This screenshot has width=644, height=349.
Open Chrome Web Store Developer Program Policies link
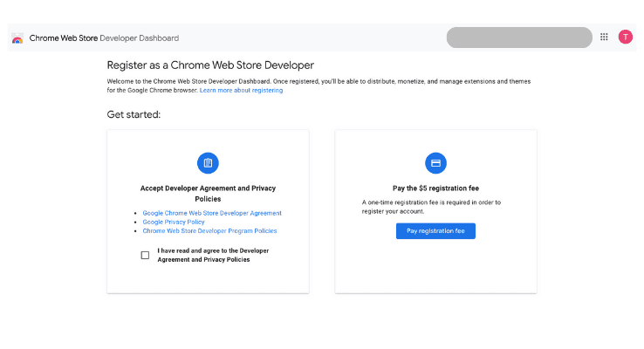click(209, 231)
